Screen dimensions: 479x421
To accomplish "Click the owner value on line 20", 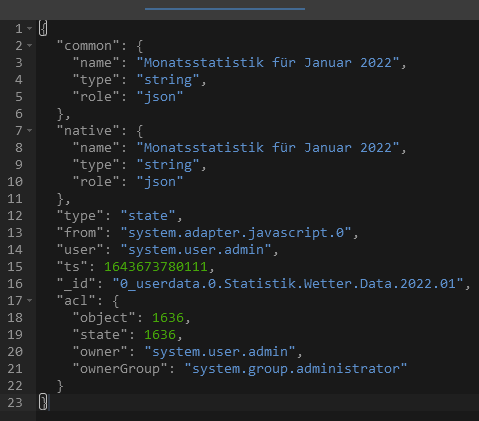I will 220,352.
